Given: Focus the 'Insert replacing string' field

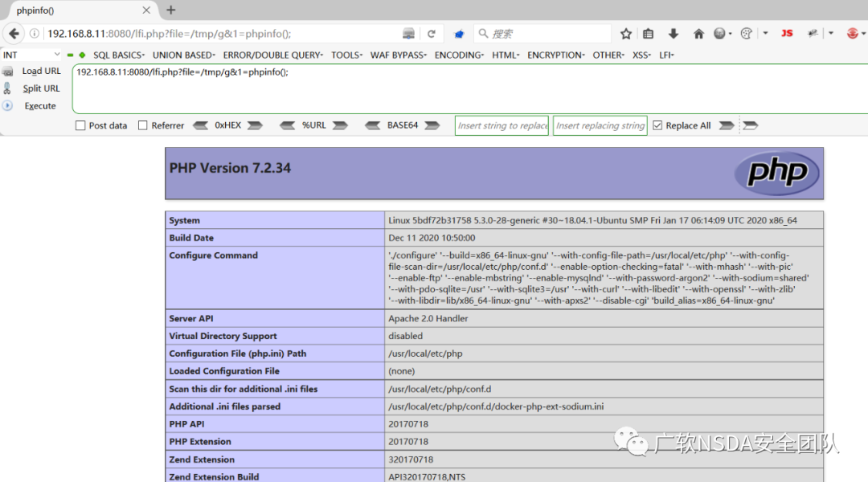Looking at the screenshot, I should (600, 125).
